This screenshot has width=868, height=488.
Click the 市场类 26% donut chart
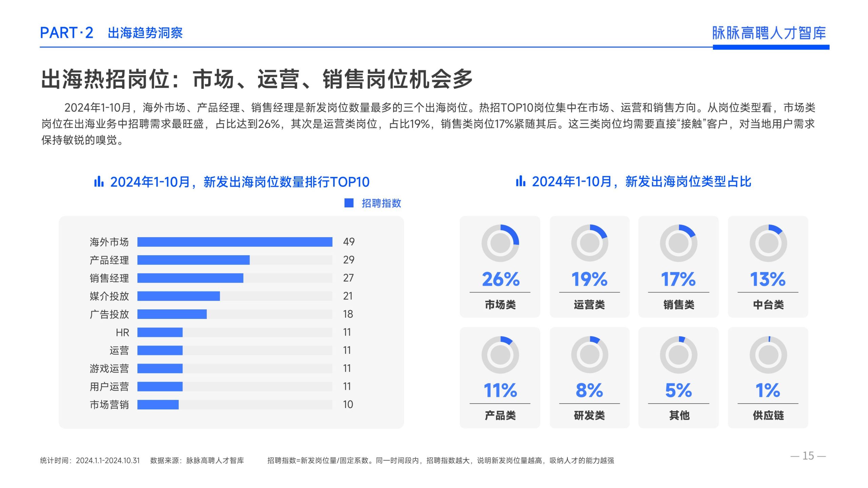pyautogui.click(x=500, y=243)
